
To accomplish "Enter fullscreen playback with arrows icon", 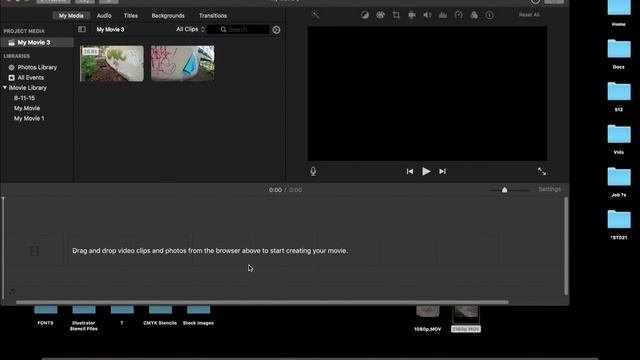I will [542, 171].
